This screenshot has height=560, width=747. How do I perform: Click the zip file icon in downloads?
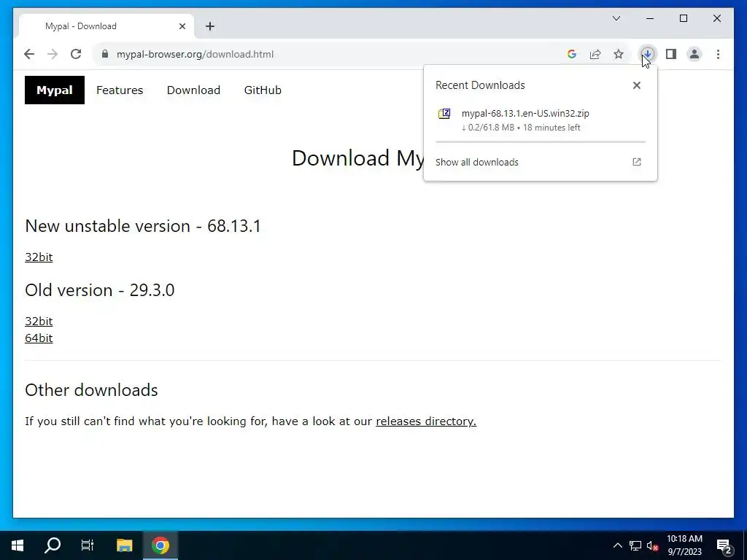[x=444, y=114]
